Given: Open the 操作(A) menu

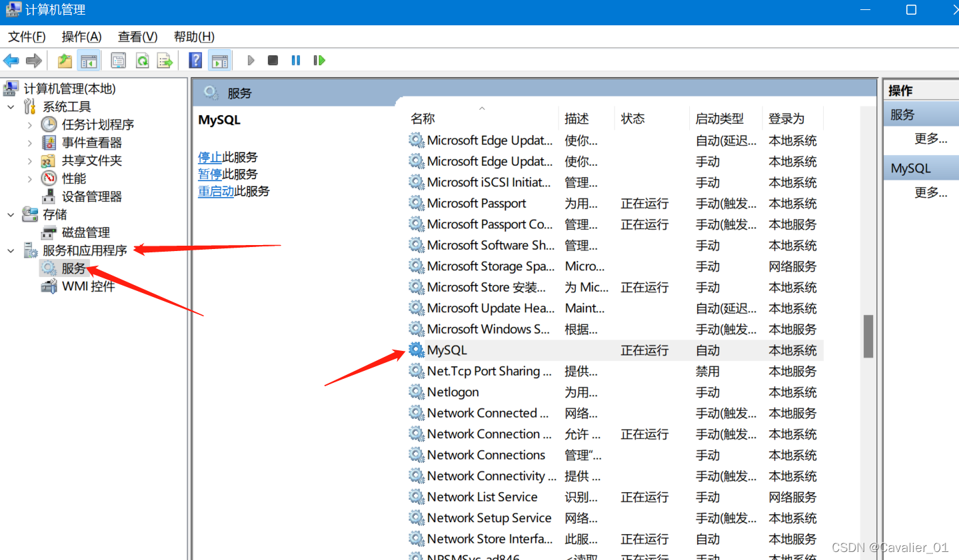Looking at the screenshot, I should coord(81,37).
